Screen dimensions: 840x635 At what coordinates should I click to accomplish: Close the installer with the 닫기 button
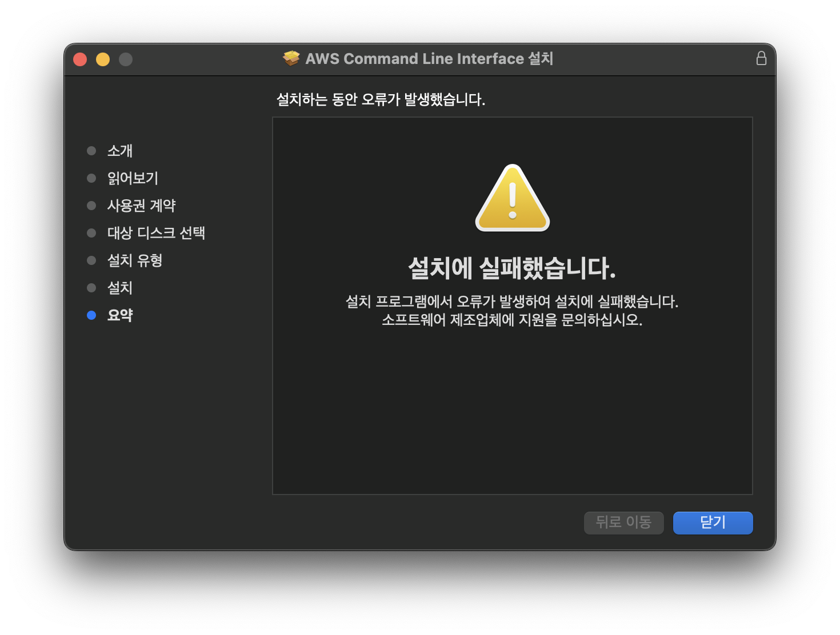tap(713, 523)
